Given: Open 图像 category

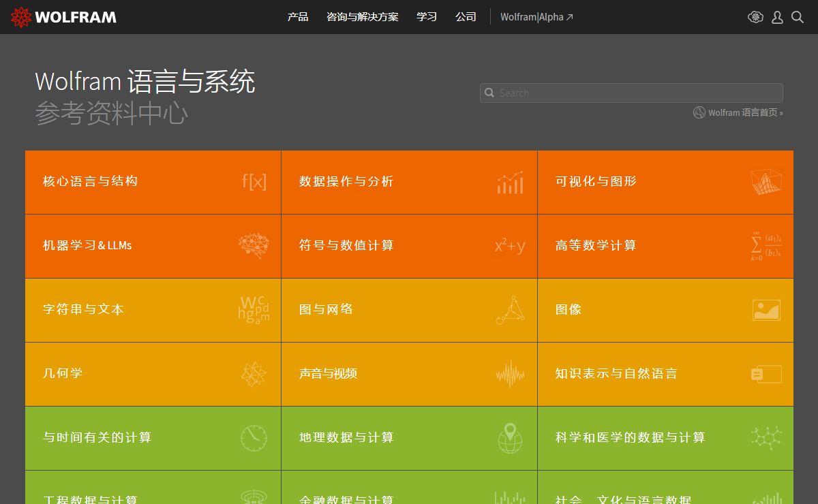Looking at the screenshot, I should [x=665, y=310].
